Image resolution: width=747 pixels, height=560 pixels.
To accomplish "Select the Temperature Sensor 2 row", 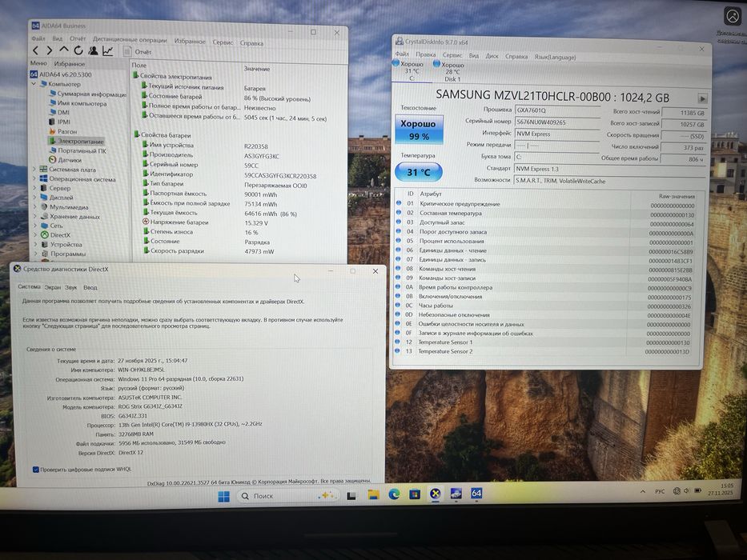I will point(543,351).
